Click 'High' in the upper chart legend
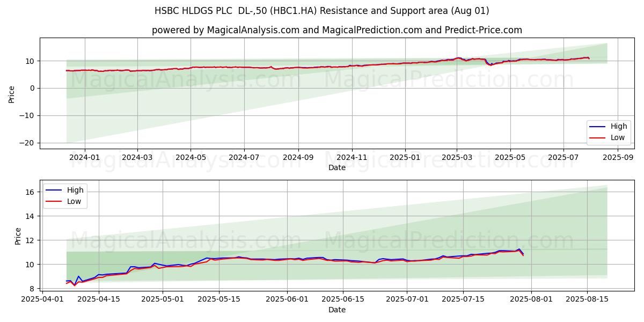644x322 pixels. pyautogui.click(x=619, y=127)
